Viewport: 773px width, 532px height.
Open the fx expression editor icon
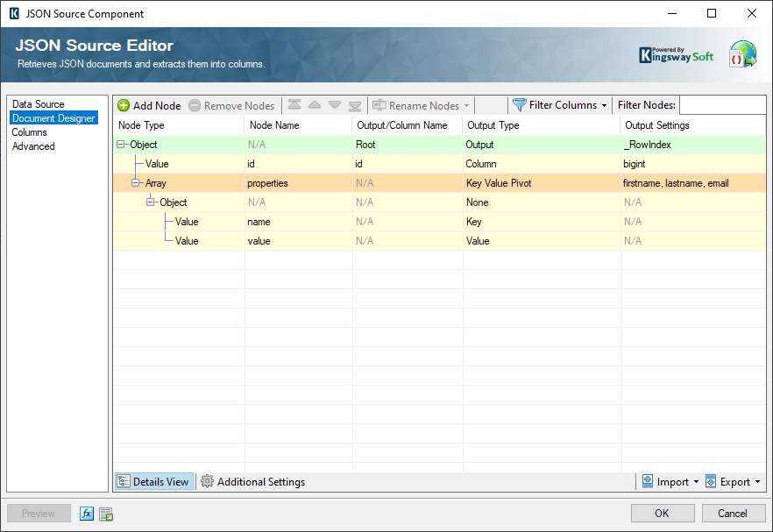click(x=86, y=514)
